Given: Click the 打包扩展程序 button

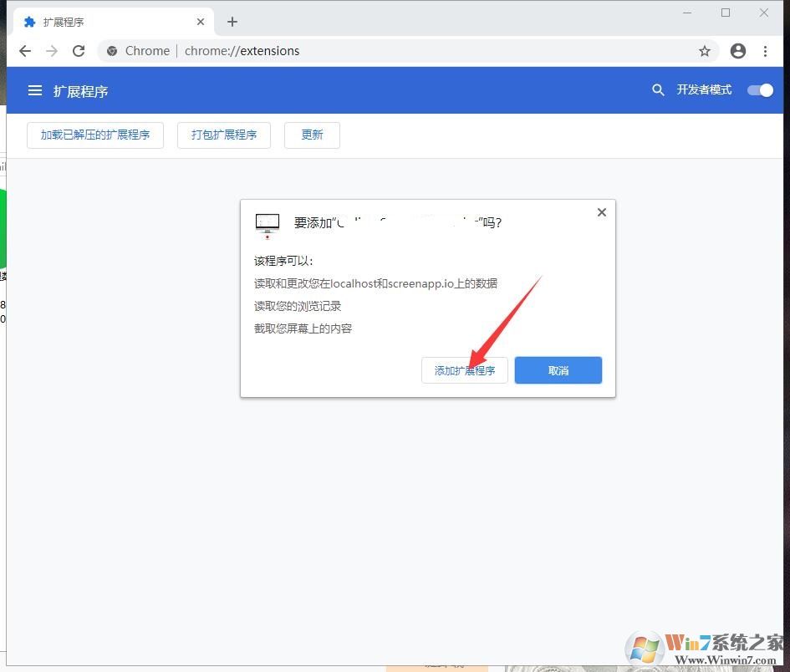Looking at the screenshot, I should [x=223, y=135].
